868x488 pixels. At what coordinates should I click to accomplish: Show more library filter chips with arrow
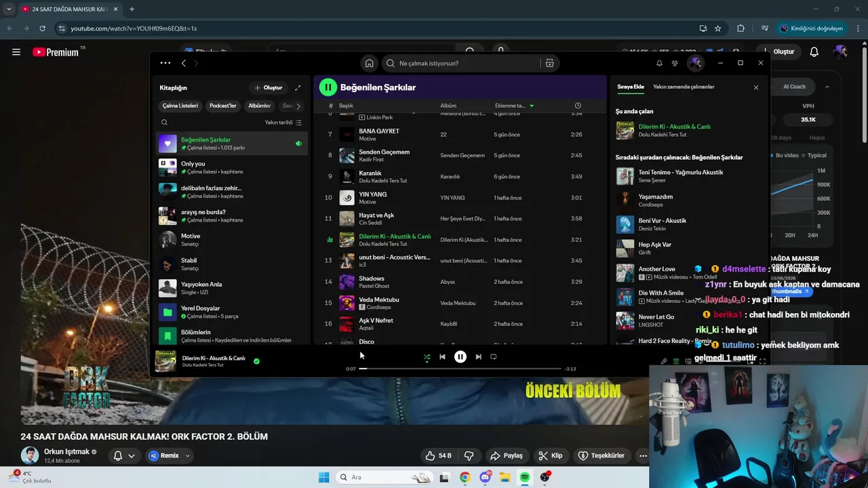click(298, 106)
